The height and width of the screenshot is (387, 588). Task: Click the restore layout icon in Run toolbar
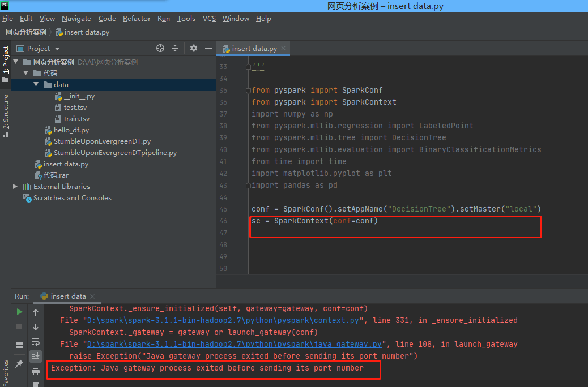(x=19, y=345)
